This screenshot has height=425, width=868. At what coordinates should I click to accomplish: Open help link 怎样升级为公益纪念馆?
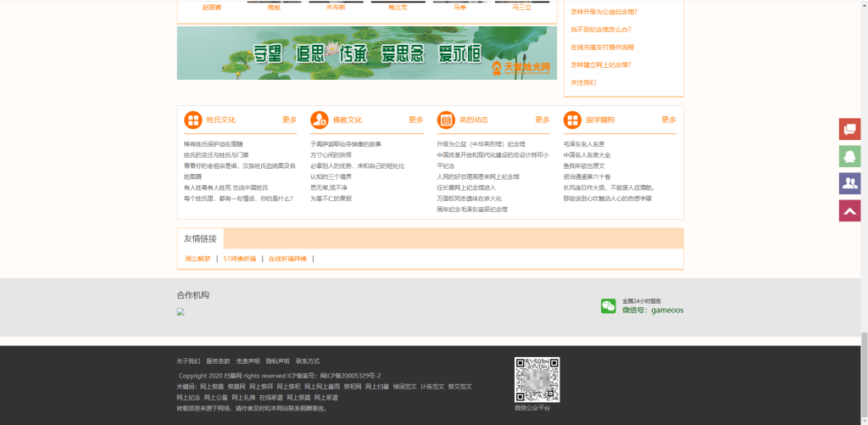tap(604, 12)
